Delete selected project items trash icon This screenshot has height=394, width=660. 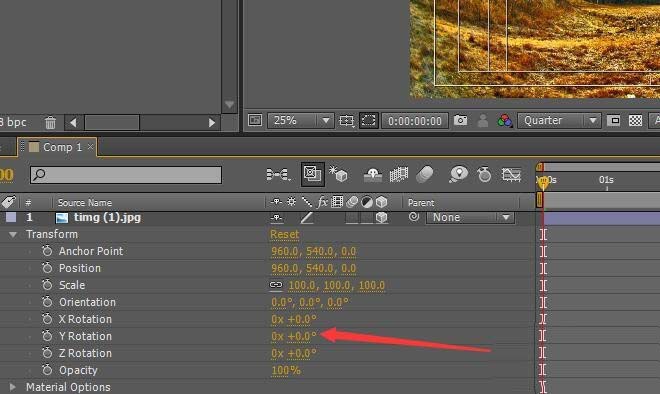pos(51,122)
